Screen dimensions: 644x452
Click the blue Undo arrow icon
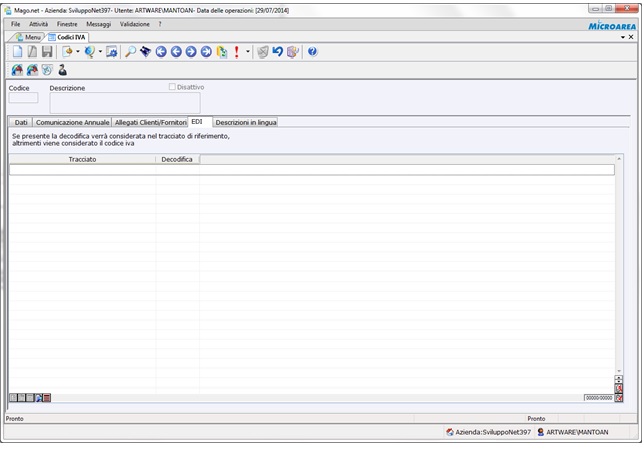[x=278, y=52]
